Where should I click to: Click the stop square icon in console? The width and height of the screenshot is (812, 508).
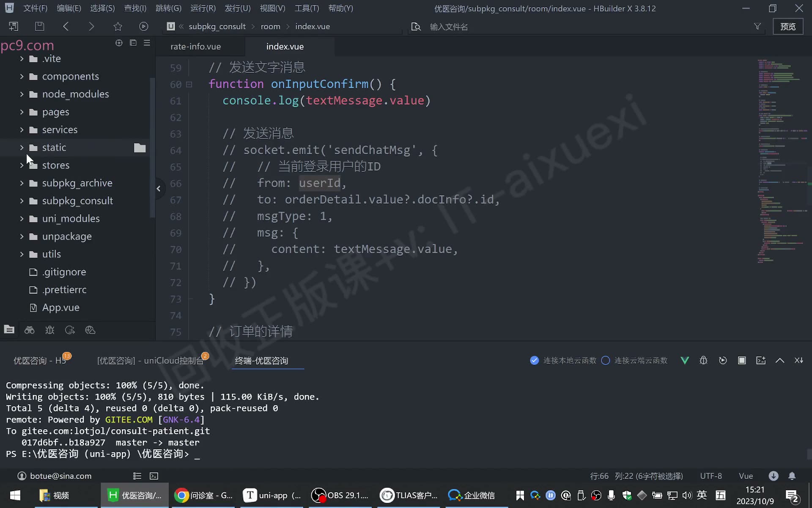click(x=742, y=360)
